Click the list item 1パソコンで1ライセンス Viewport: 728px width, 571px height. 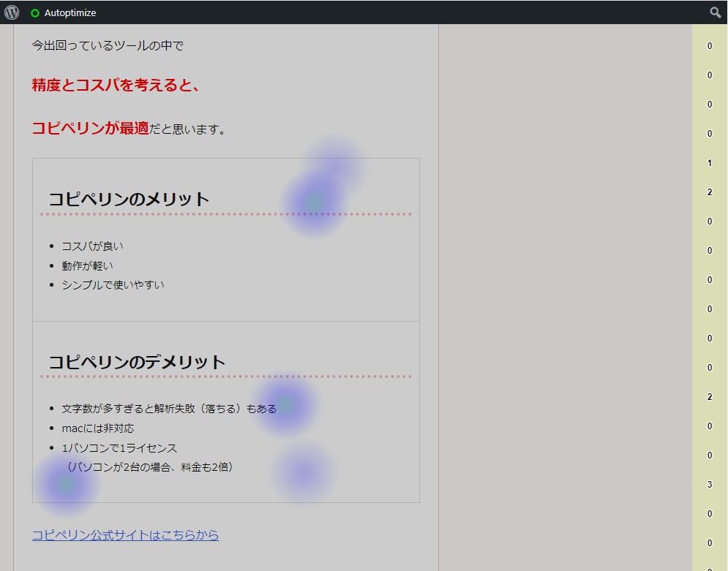tap(119, 448)
